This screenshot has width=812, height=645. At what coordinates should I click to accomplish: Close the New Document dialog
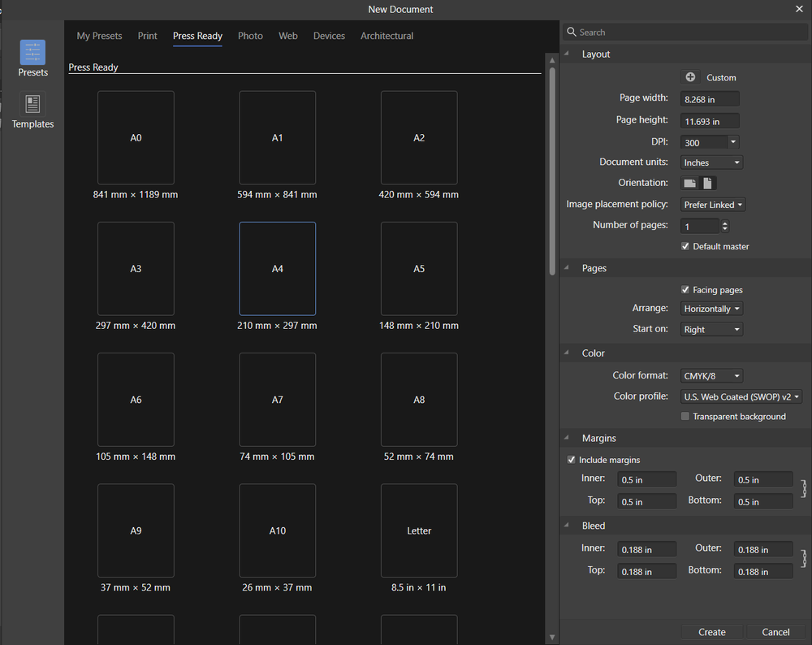(x=799, y=9)
